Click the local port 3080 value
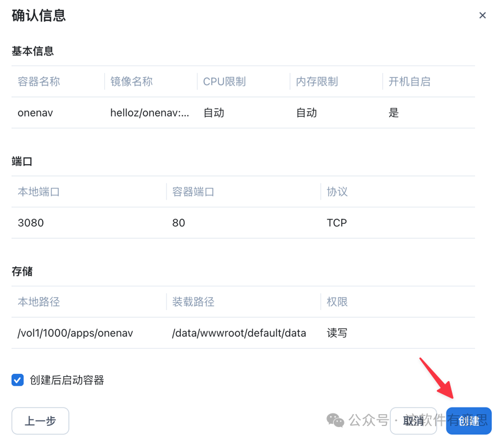Screen dimensions: 504x440 pos(31,223)
